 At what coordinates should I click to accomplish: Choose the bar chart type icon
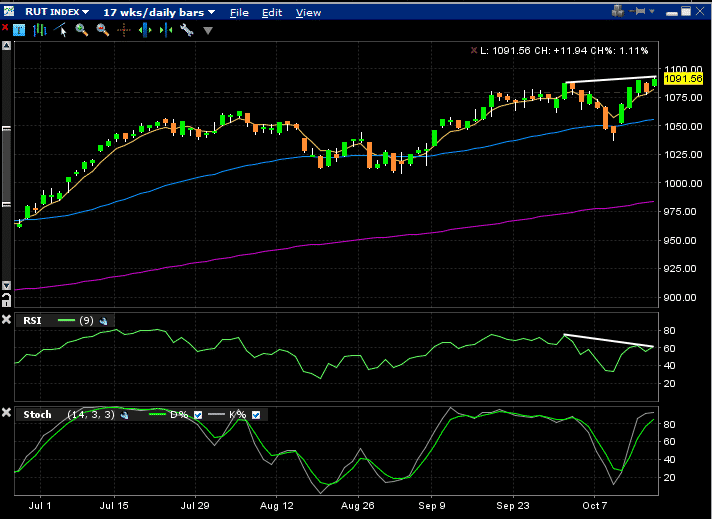[x=40, y=30]
